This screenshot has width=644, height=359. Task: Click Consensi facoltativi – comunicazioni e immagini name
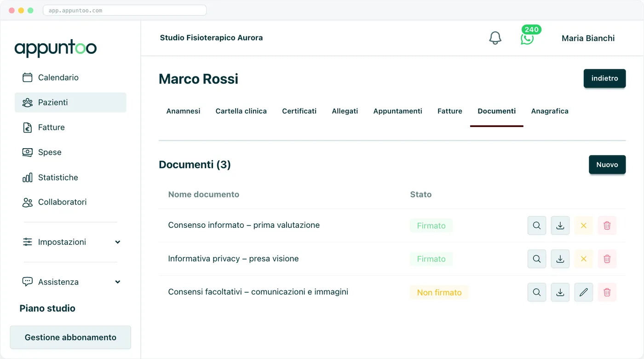[x=258, y=292]
